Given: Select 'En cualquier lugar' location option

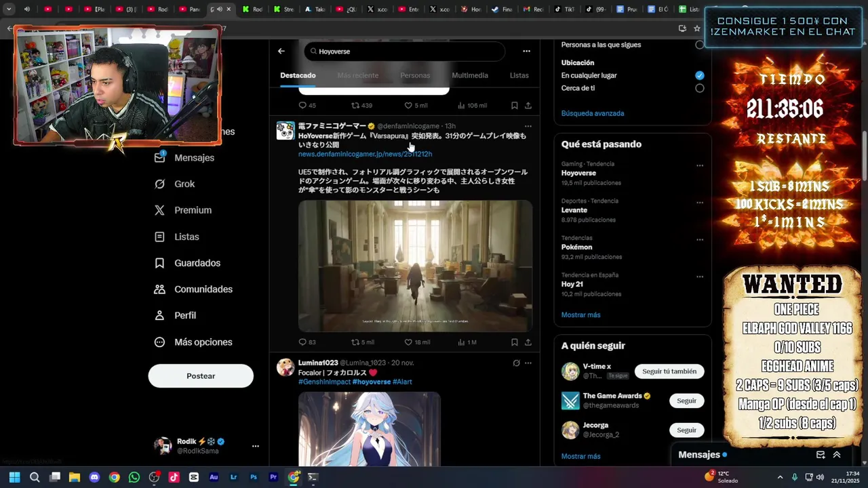Looking at the screenshot, I should (699, 75).
